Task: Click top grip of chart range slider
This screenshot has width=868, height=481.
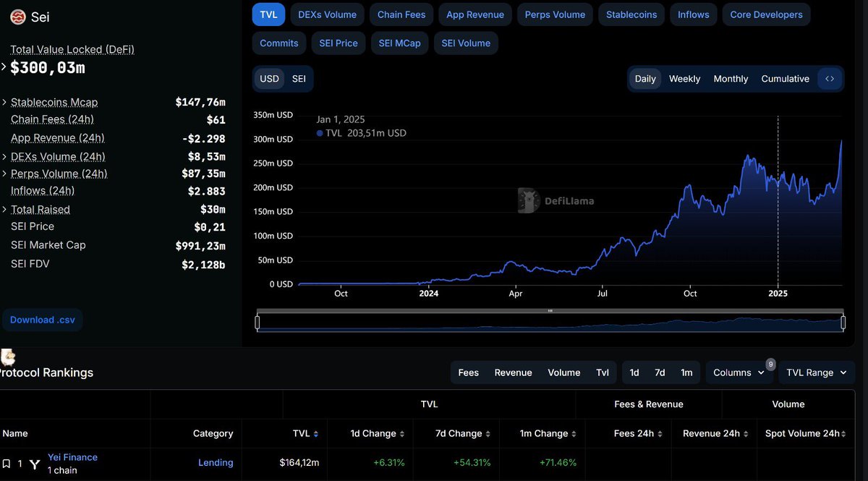Action: tap(550, 311)
